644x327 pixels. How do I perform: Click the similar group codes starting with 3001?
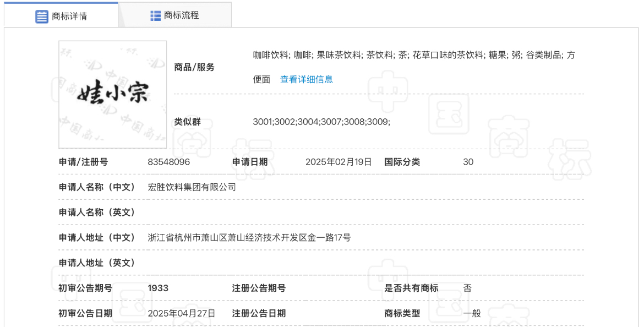point(321,122)
